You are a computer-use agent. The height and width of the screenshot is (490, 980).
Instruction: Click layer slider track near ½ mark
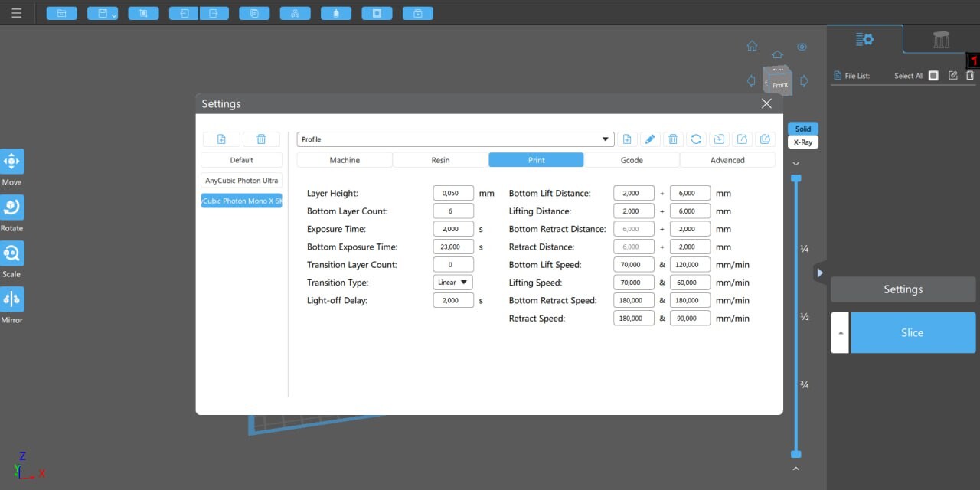[796, 316]
